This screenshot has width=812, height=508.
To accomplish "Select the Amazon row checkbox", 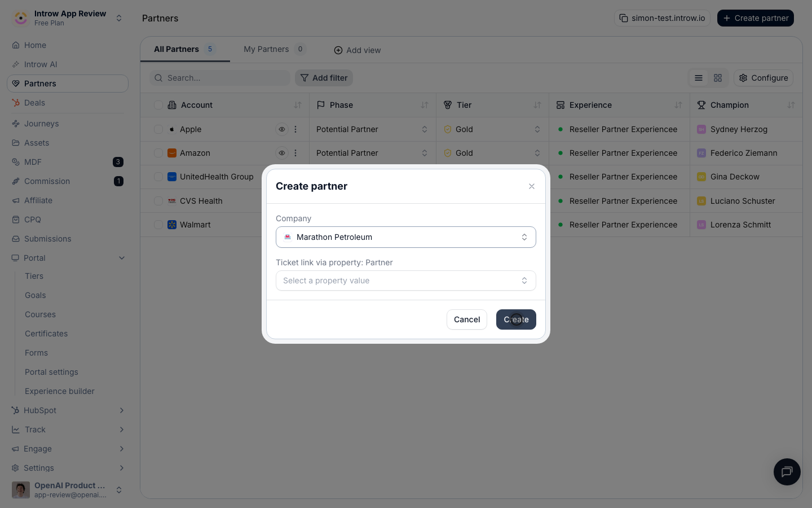I will 158,153.
